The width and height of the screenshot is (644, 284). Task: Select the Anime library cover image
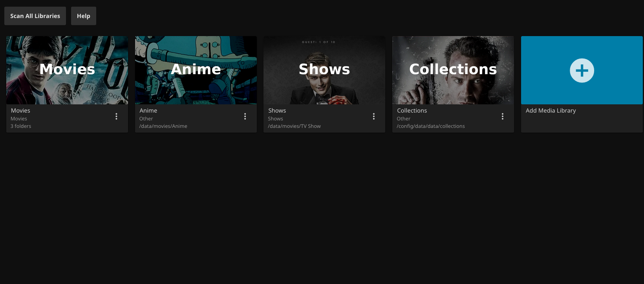[196, 70]
